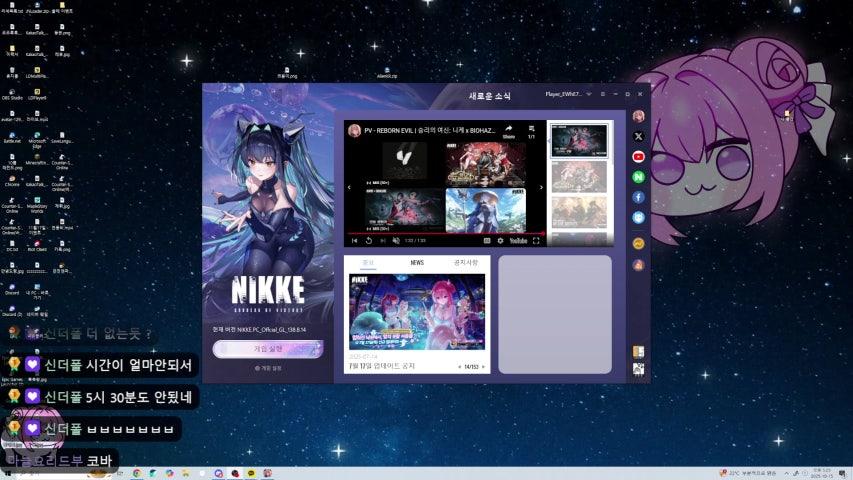Open the OBS Studio desktop shortcut
Viewport: 853px width, 480px height.
12,94
